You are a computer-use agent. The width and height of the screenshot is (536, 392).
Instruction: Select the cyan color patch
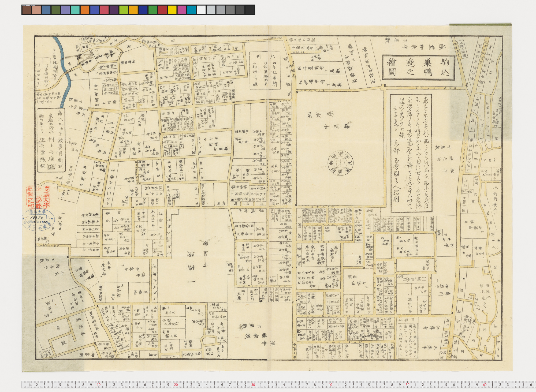(191, 10)
